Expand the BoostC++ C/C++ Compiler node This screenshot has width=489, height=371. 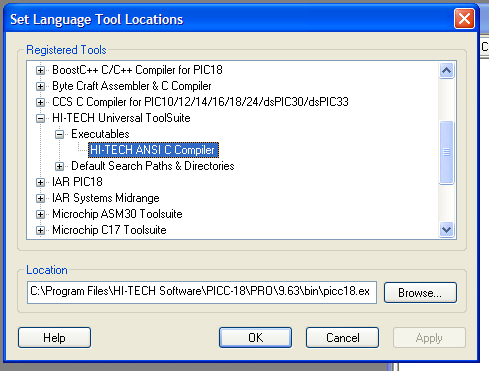[40, 70]
